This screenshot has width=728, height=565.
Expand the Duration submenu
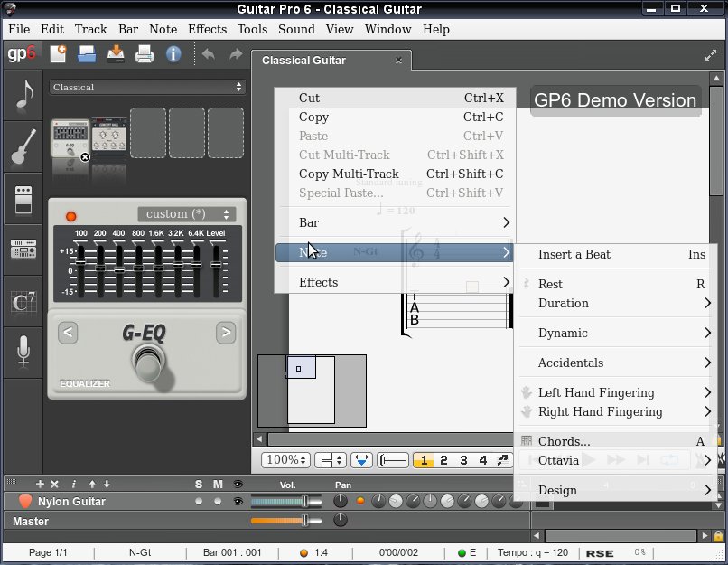point(615,303)
